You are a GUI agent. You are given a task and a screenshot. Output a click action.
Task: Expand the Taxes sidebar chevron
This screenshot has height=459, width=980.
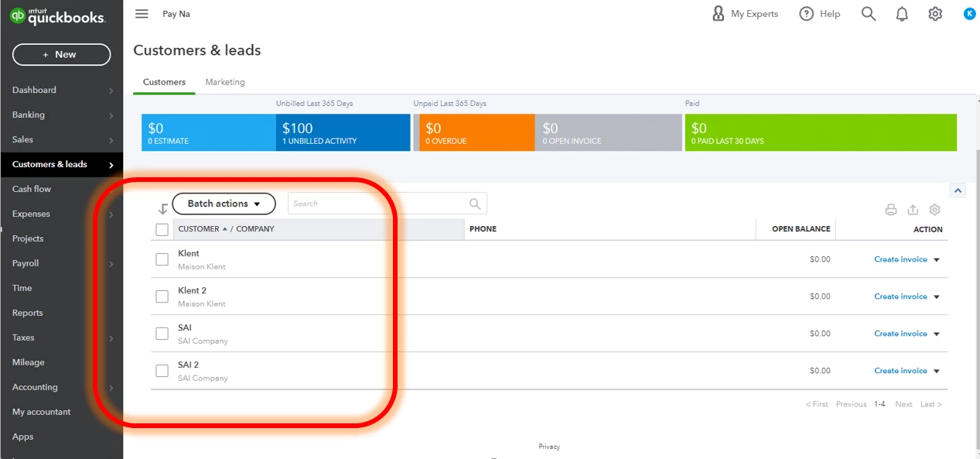[111, 338]
